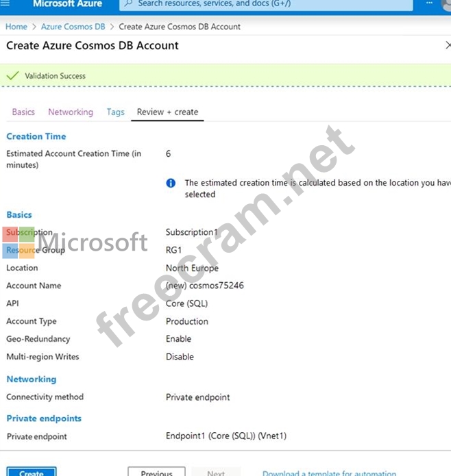Go to Home breadcrumb

point(16,27)
